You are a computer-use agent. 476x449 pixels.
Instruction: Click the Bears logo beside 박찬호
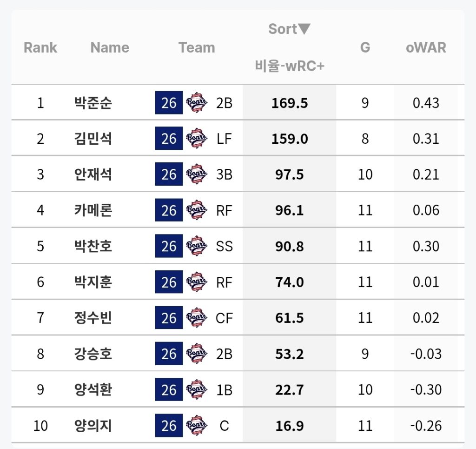[196, 246]
